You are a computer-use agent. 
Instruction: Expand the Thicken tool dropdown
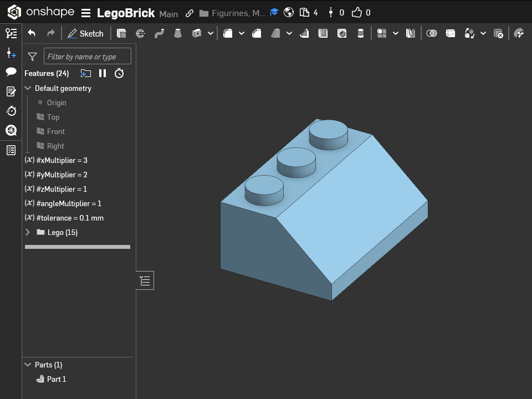[x=211, y=33]
